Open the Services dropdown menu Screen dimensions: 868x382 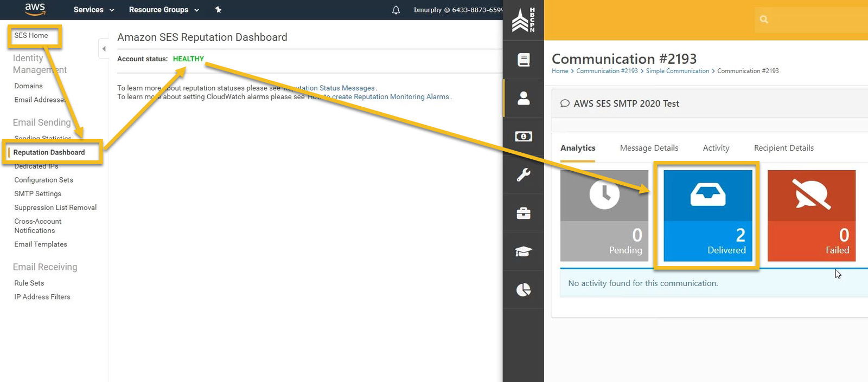(x=93, y=10)
